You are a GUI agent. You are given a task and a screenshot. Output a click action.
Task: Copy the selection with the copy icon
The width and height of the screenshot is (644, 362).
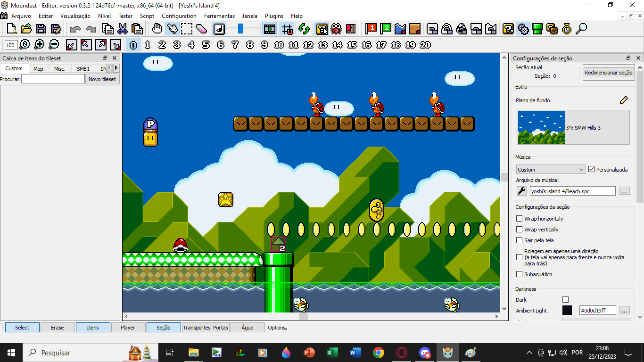click(108, 29)
